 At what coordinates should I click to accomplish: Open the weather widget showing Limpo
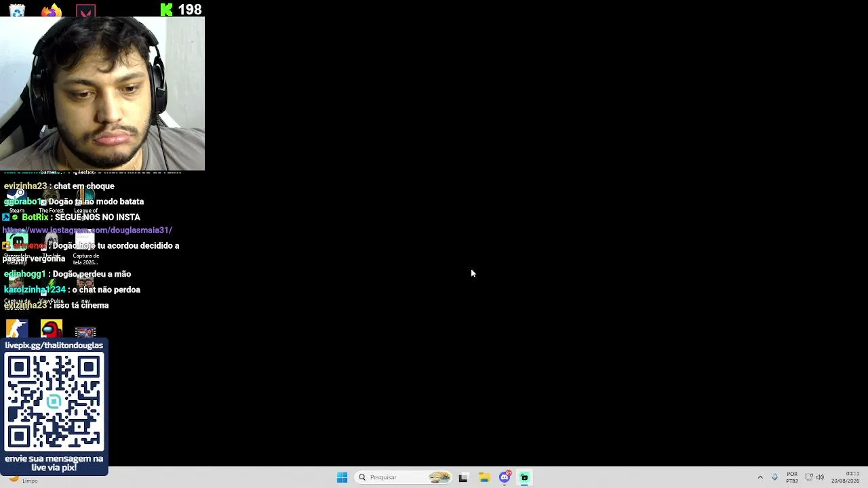tap(24, 480)
